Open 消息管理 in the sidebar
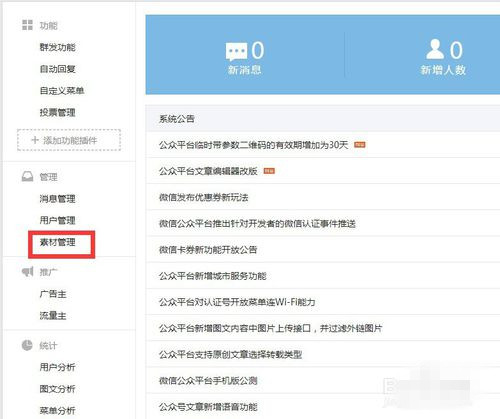The height and width of the screenshot is (419, 500). [57, 199]
